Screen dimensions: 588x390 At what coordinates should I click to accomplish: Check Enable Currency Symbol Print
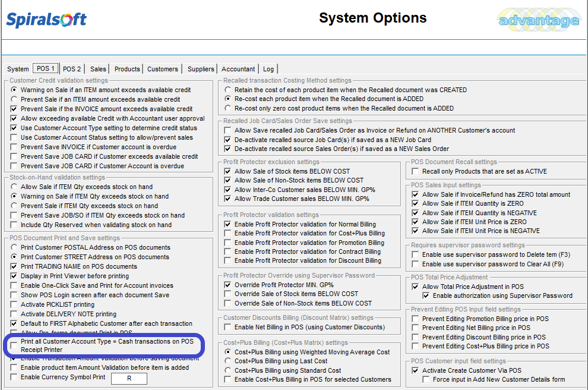pyautogui.click(x=14, y=377)
